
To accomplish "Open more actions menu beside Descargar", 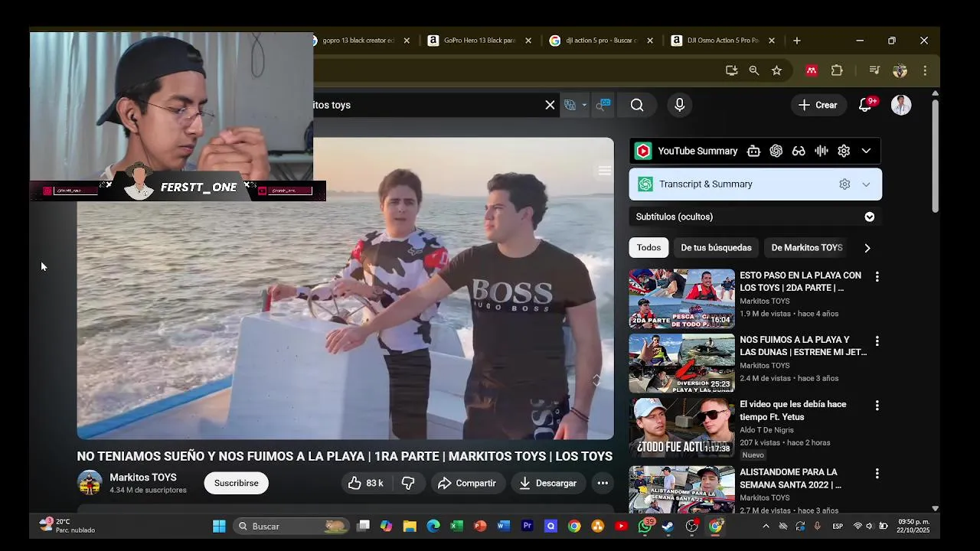I will click(x=603, y=483).
